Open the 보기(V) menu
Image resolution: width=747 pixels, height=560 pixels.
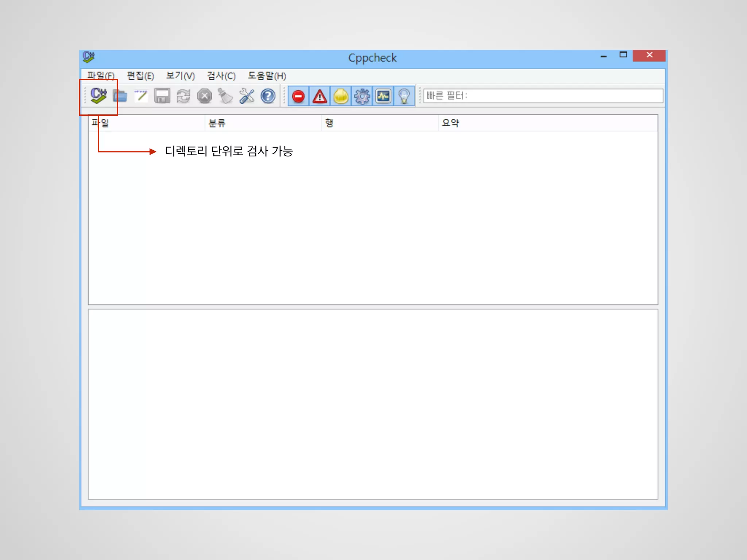coord(181,76)
